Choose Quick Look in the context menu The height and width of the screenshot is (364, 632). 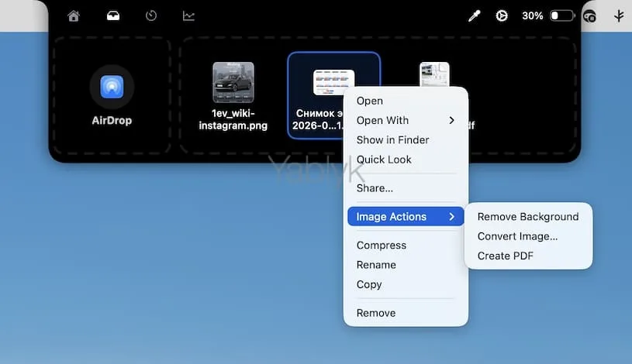[384, 160]
